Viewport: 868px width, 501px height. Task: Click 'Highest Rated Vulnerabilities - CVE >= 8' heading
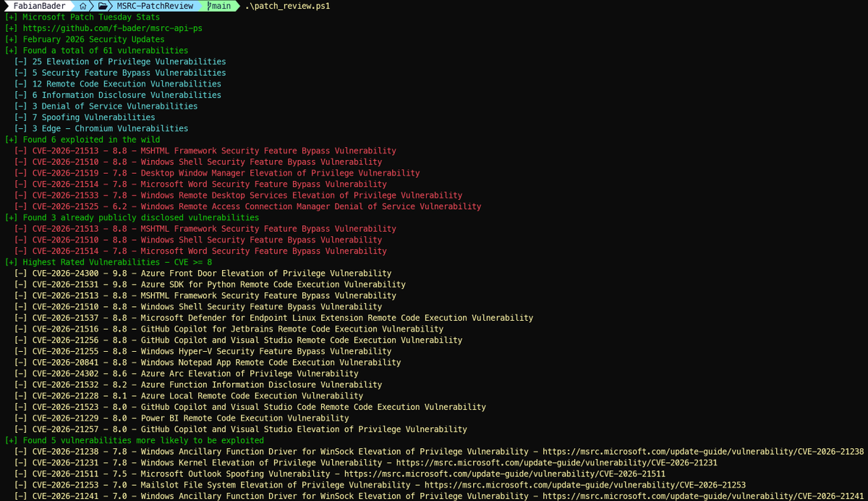pyautogui.click(x=109, y=262)
